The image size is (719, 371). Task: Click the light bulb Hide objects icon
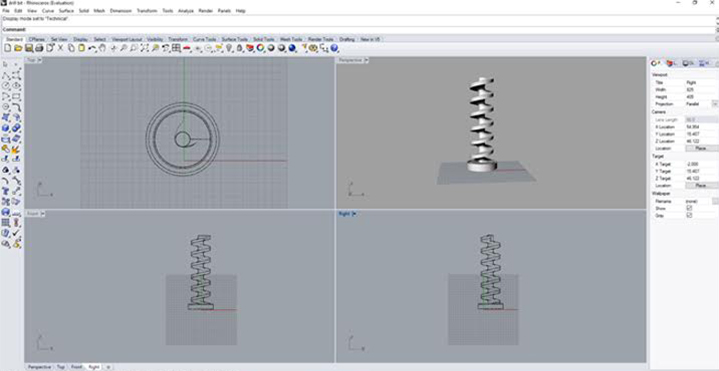[229, 48]
